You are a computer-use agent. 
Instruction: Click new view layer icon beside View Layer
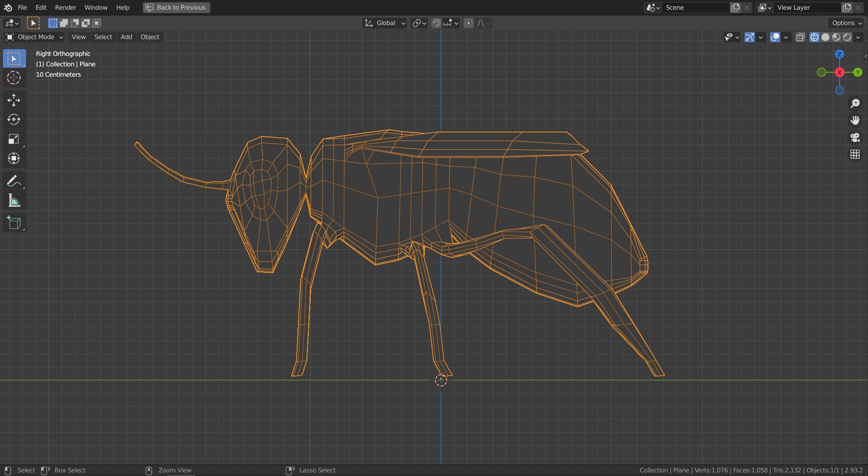tap(847, 8)
